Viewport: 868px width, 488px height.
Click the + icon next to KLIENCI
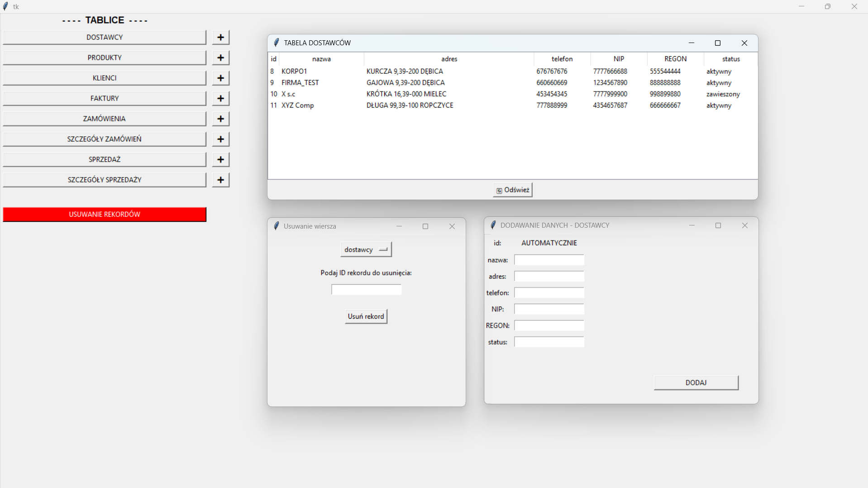click(220, 78)
